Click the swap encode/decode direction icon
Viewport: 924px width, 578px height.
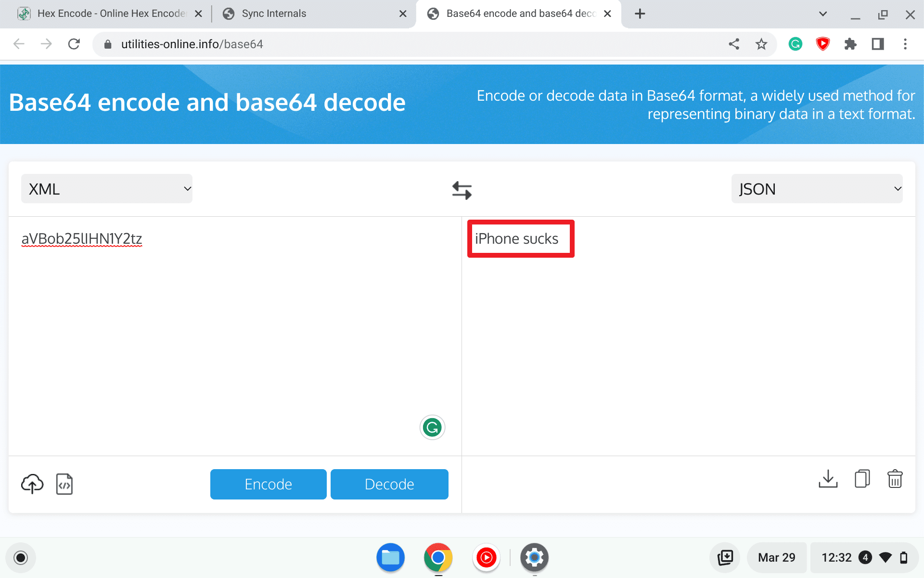pos(462,190)
